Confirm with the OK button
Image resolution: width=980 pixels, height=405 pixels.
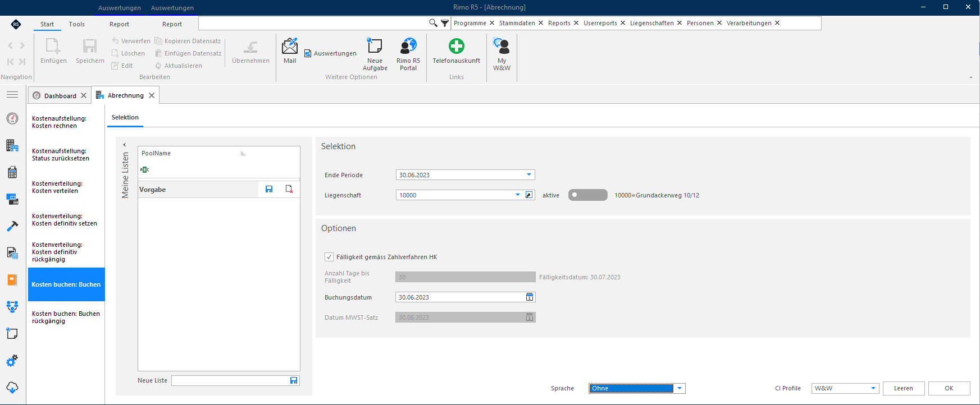click(x=949, y=388)
